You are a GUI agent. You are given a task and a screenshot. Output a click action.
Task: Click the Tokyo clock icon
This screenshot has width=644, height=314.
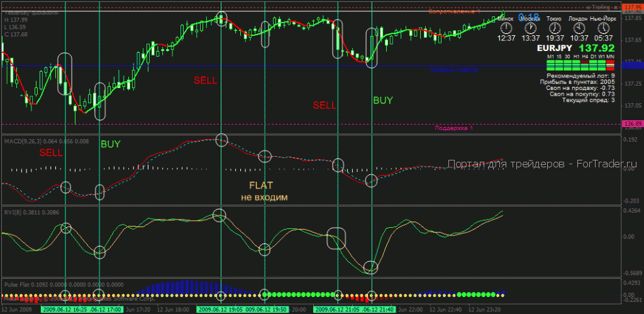pos(555,28)
